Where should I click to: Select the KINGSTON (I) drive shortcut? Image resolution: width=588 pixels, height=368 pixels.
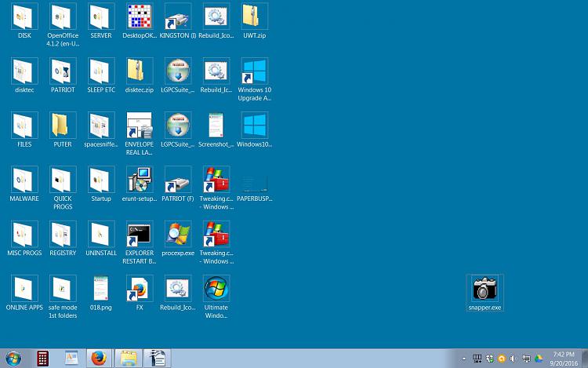(x=178, y=16)
